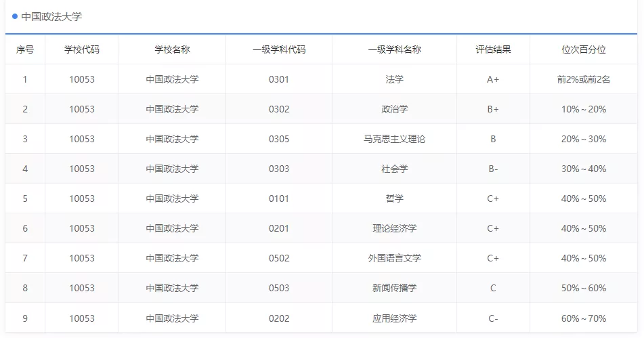This screenshot has height=338, width=644.
Task: Click the C result for 新闻传播学
Action: [x=493, y=288]
